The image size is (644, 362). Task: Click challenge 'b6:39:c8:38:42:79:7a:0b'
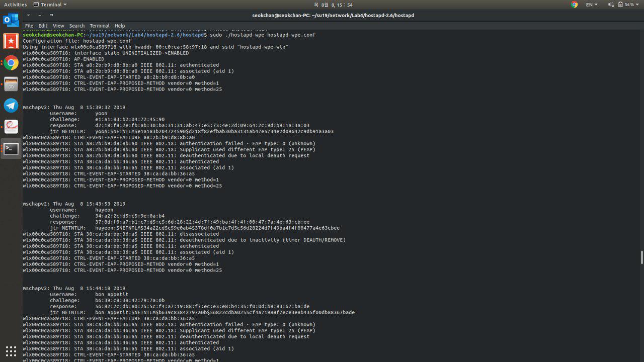tap(130, 300)
